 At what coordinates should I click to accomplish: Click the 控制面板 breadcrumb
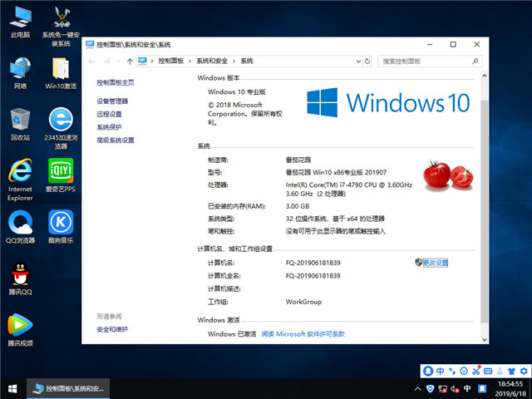170,61
